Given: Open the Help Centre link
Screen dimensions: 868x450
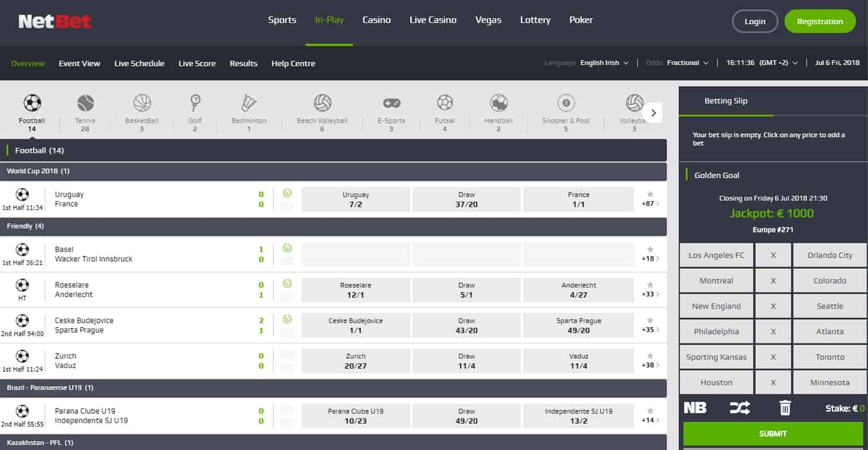Looking at the screenshot, I should (x=293, y=63).
